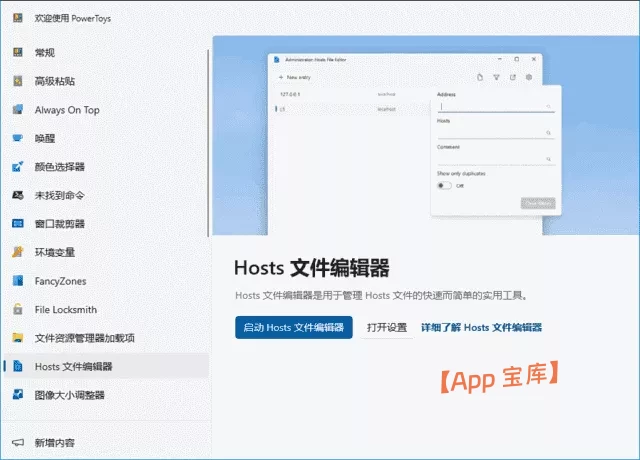The height and width of the screenshot is (460, 640).
Task: Select 常规 in the sidebar
Action: point(106,52)
